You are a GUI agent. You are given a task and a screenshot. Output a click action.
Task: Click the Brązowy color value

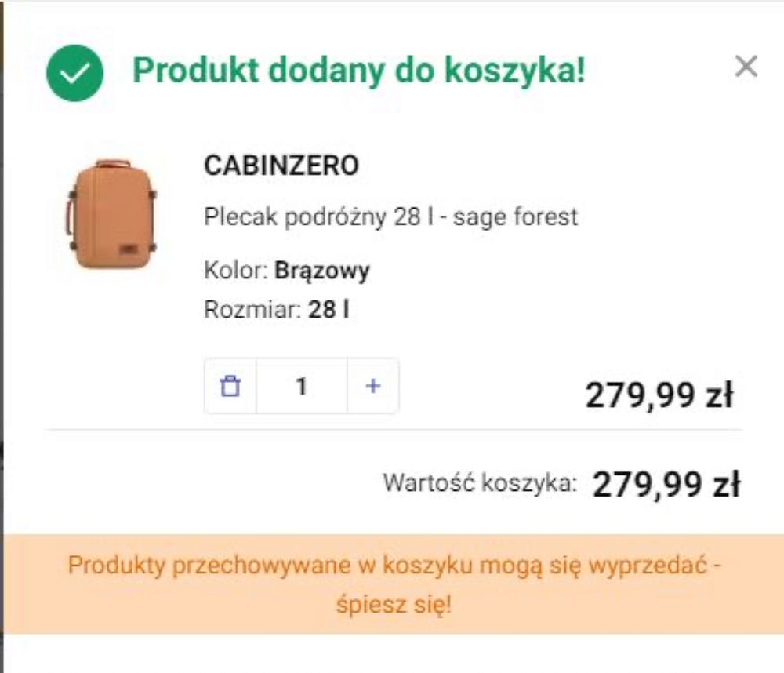(322, 271)
